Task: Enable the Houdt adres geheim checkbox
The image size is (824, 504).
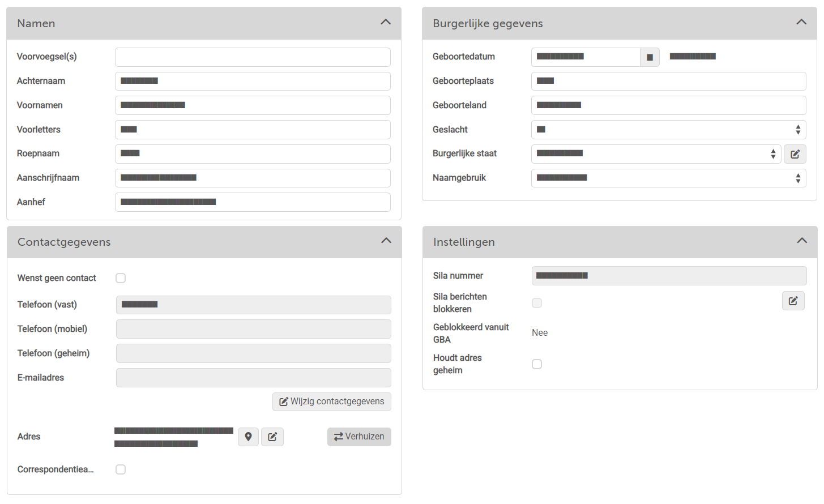Action: click(x=537, y=364)
